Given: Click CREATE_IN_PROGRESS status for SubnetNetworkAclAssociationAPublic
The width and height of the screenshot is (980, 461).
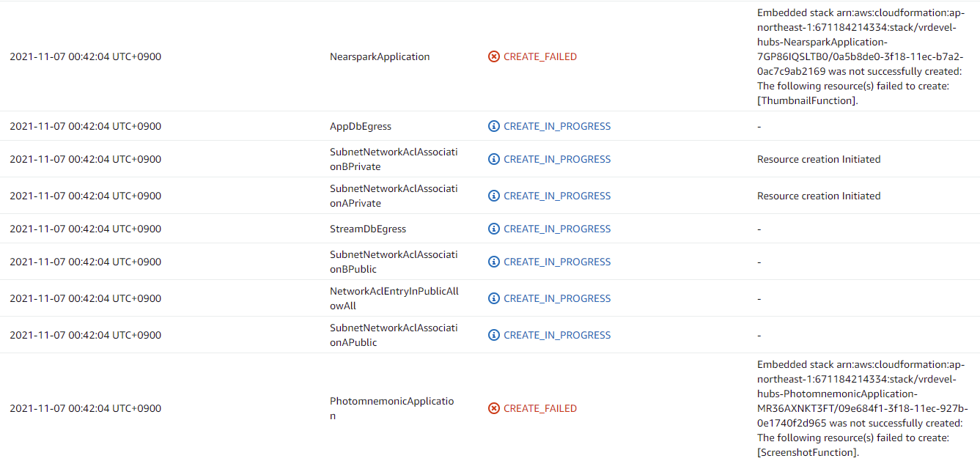Looking at the screenshot, I should (x=557, y=335).
